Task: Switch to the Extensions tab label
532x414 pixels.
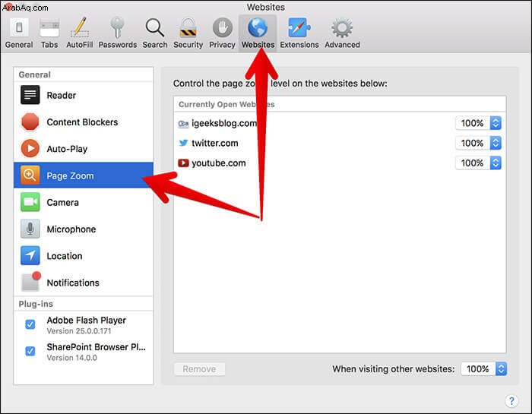Action: [299, 45]
